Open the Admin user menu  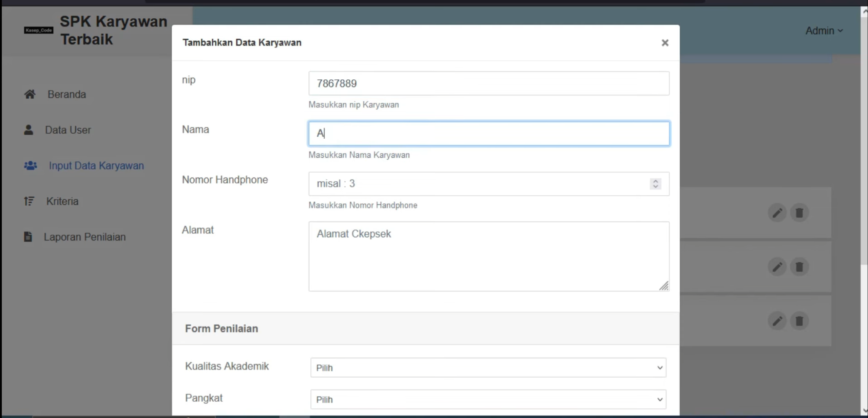point(824,31)
